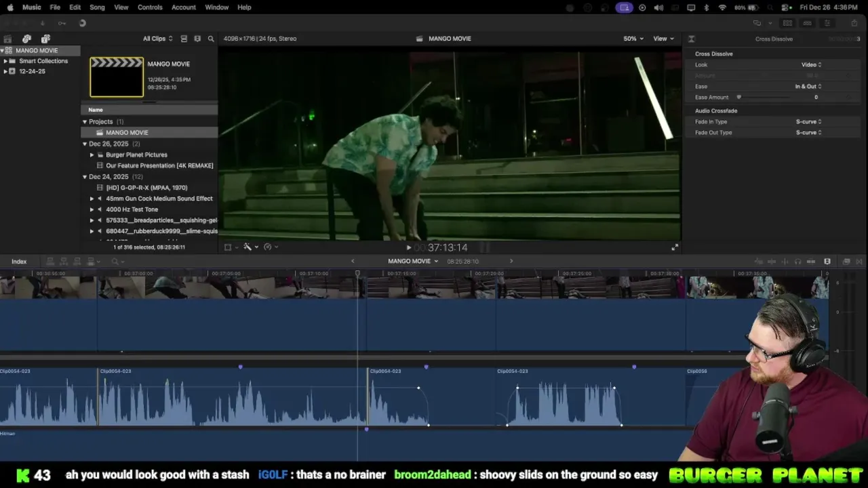Open the 50% zoom dropdown
This screenshot has width=868, height=488.
[x=634, y=39]
